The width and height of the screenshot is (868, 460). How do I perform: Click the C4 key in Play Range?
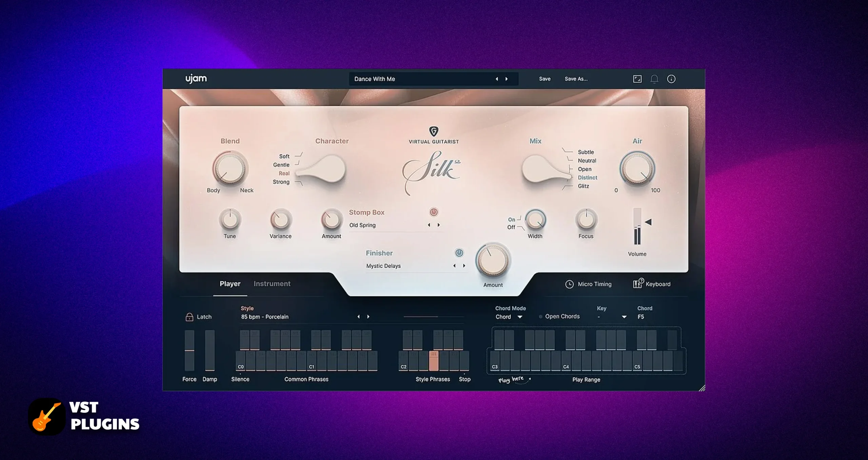pos(566,361)
